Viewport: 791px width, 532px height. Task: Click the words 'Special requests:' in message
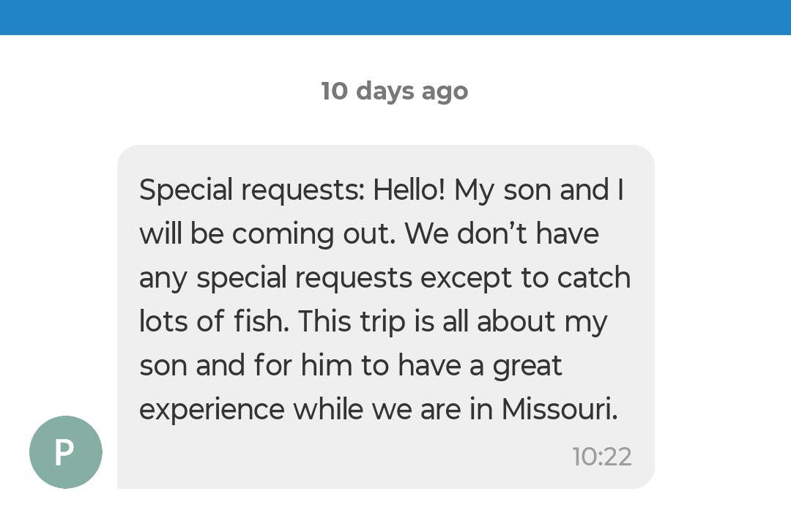(x=251, y=190)
